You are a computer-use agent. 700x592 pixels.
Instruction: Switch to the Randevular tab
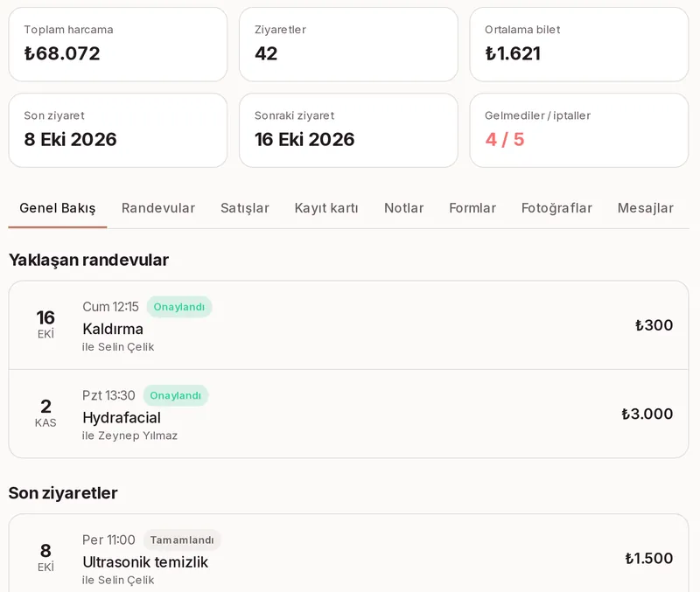pos(158,208)
